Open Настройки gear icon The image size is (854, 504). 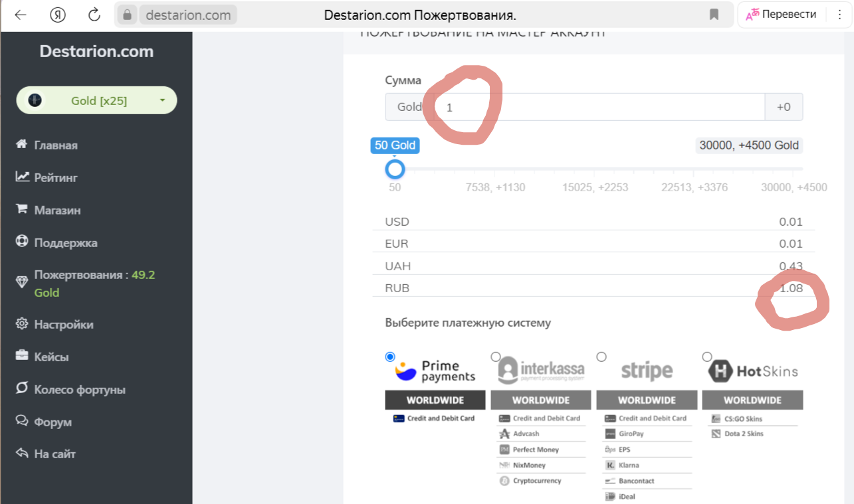tap(22, 324)
